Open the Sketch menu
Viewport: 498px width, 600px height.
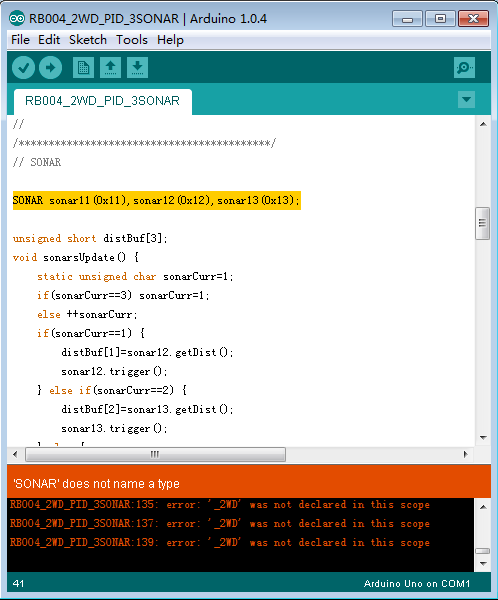click(88, 40)
